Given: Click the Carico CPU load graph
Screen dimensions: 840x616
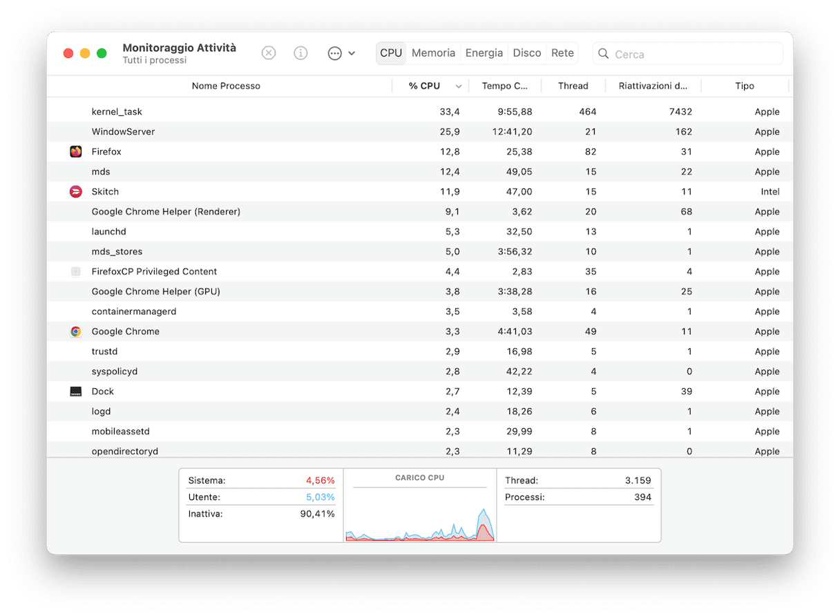Looking at the screenshot, I should (420, 514).
